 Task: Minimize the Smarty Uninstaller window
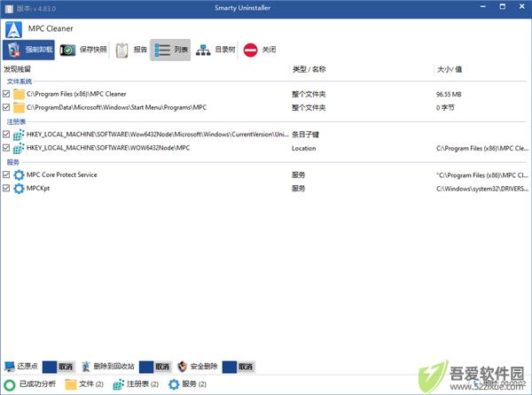[x=483, y=6]
